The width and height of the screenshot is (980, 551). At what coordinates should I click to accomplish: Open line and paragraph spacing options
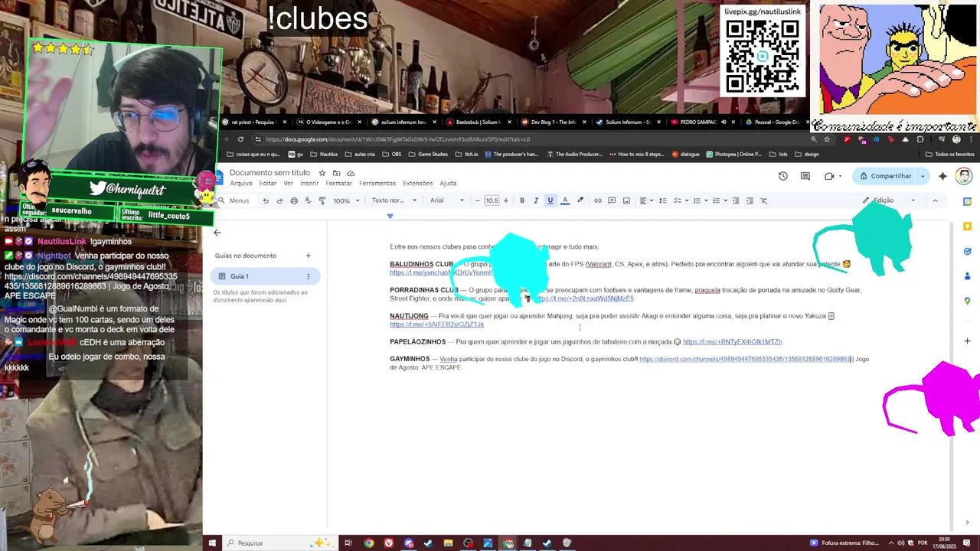point(662,201)
